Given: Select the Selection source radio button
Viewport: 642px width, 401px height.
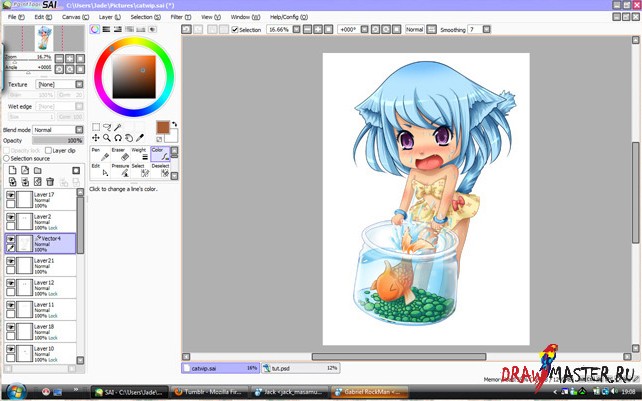Looking at the screenshot, I should point(6,158).
